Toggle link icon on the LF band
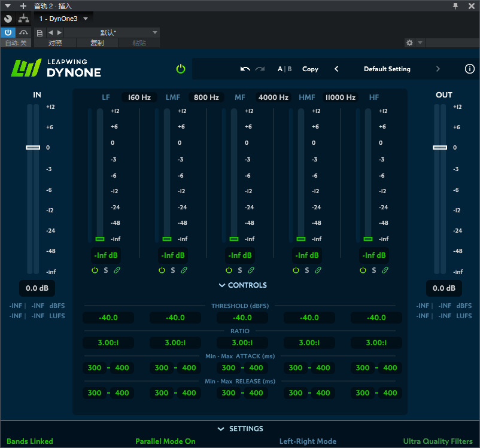 click(117, 270)
